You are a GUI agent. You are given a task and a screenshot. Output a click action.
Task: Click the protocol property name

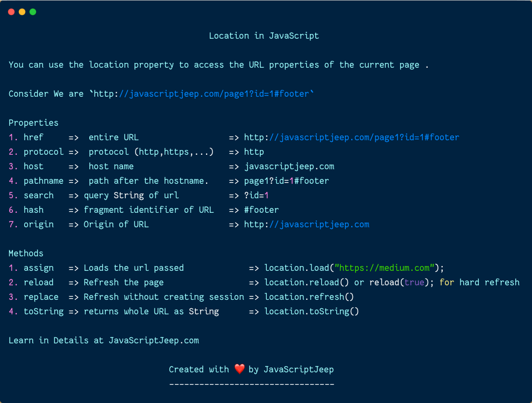click(x=44, y=152)
